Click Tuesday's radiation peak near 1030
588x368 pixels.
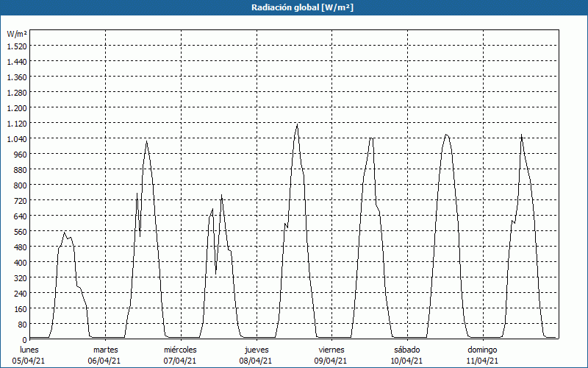pyautogui.click(x=146, y=141)
